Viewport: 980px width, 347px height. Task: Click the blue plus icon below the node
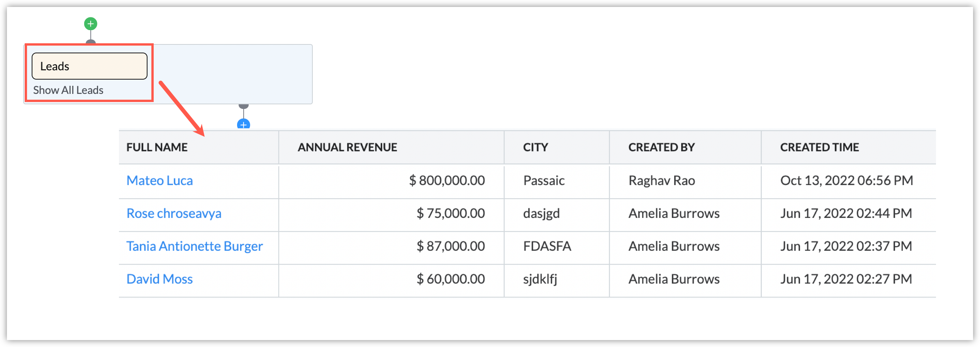click(x=243, y=124)
